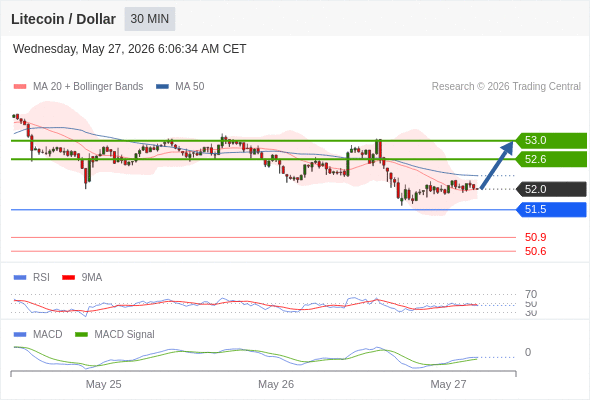
Task: Click the 50.9 red support label
Action: click(x=535, y=237)
